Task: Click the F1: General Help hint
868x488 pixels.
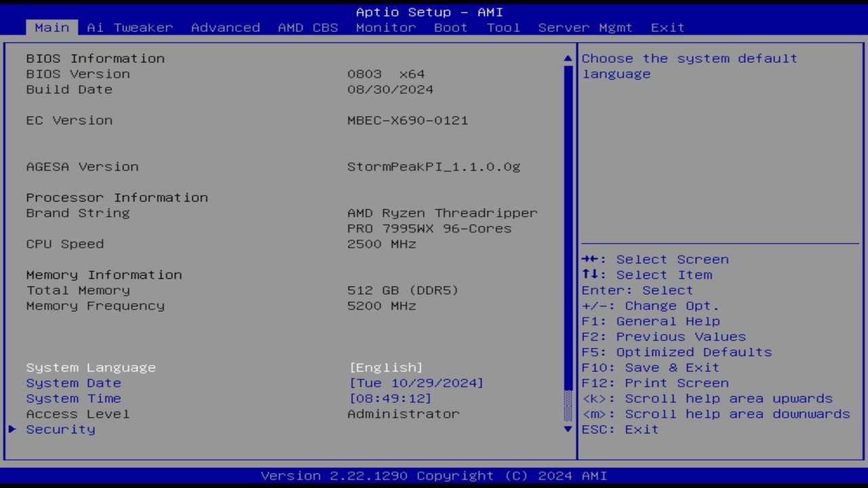Action: coord(651,321)
